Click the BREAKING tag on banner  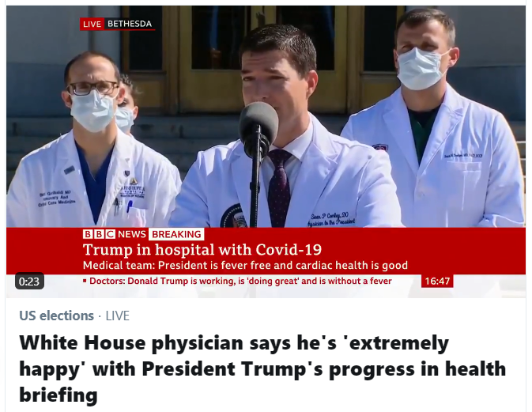pyautogui.click(x=176, y=234)
